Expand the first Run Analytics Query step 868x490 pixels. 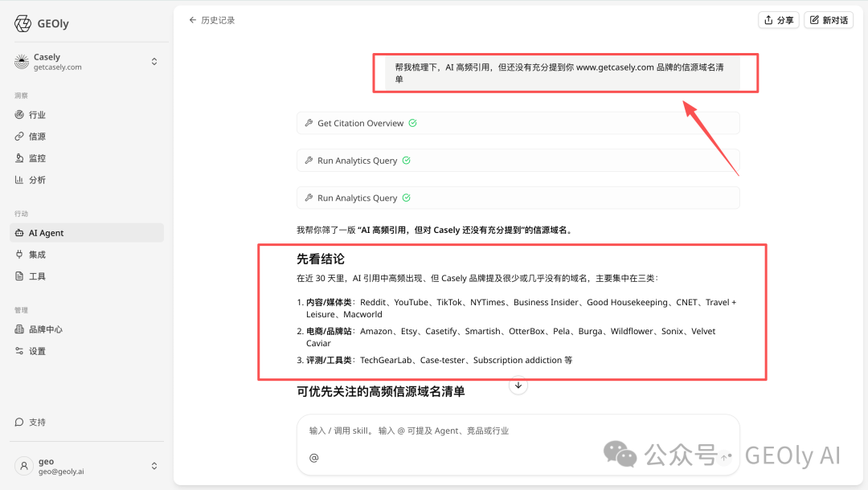[x=518, y=161]
